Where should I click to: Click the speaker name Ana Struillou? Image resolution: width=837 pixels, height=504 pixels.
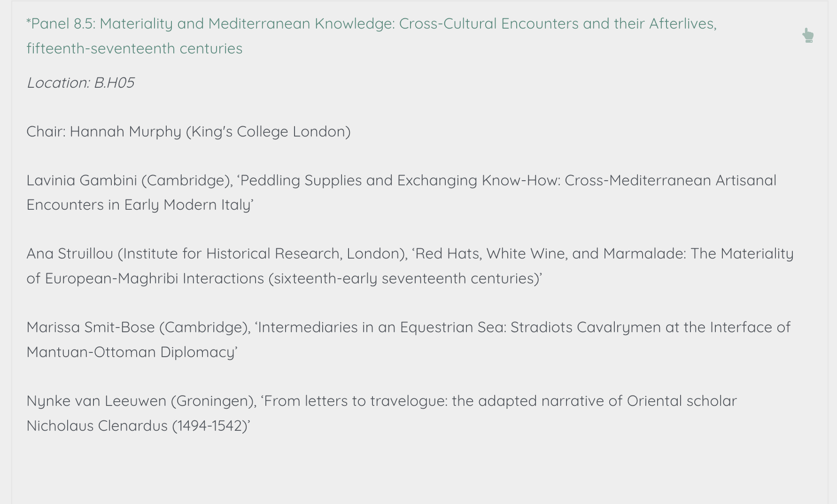(70, 253)
